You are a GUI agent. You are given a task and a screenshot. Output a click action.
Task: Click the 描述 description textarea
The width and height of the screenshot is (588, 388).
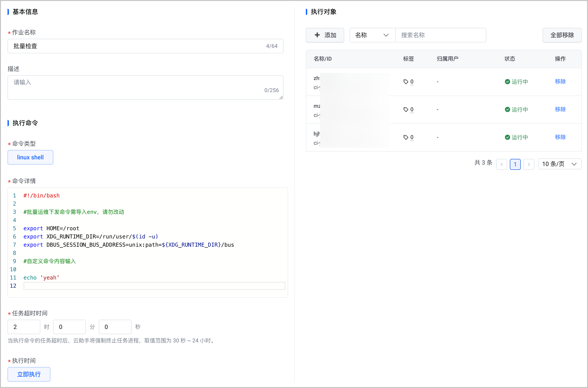click(x=145, y=88)
